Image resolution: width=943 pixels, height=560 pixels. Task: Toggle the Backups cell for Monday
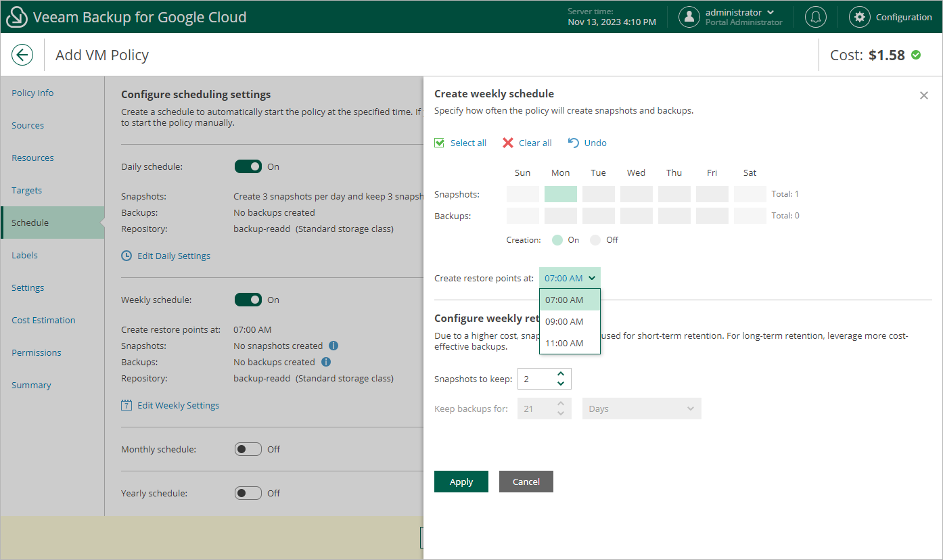(x=561, y=216)
